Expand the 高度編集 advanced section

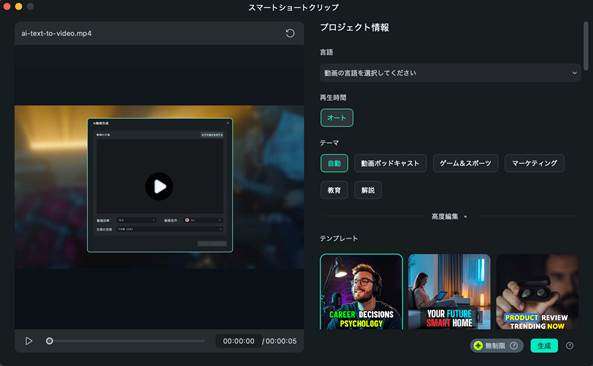coord(449,217)
